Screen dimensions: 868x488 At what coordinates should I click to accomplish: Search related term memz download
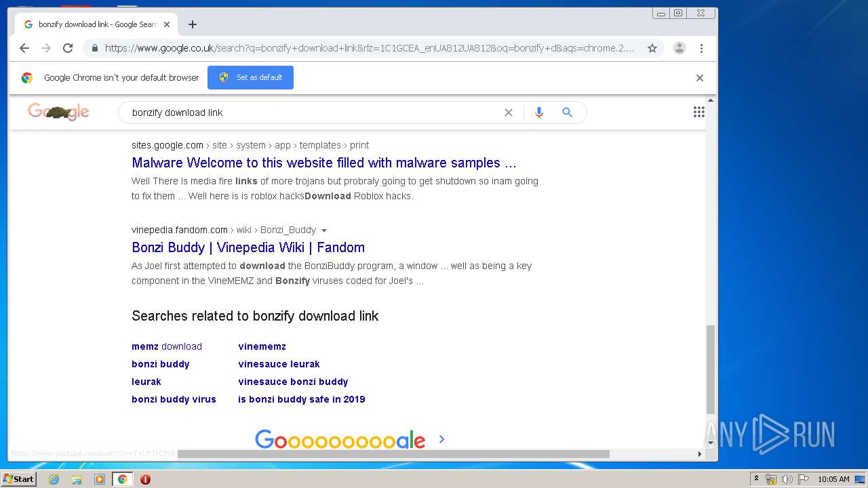[167, 346]
